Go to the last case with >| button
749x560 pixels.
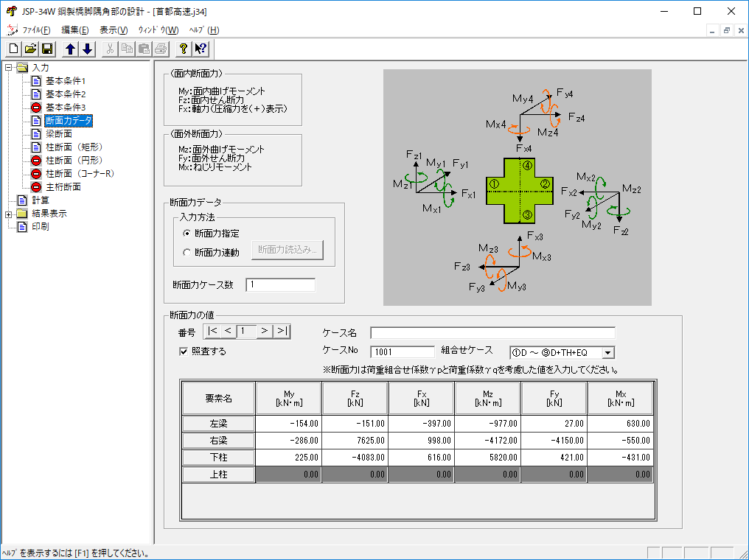(x=282, y=332)
